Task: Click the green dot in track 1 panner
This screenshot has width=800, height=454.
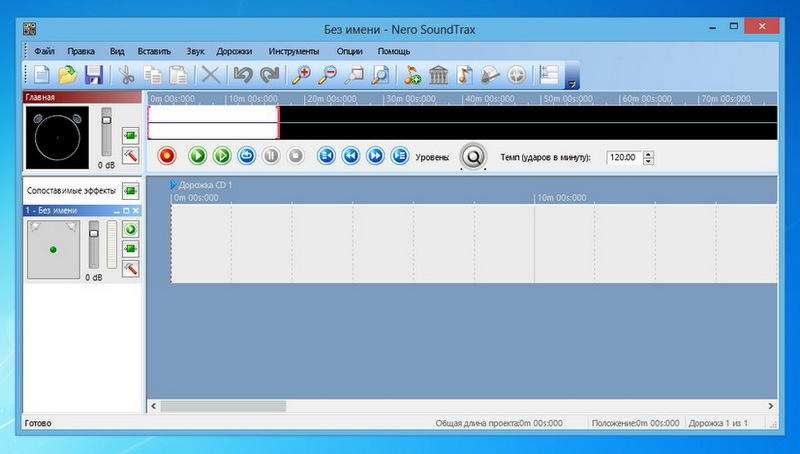Action: [x=53, y=250]
